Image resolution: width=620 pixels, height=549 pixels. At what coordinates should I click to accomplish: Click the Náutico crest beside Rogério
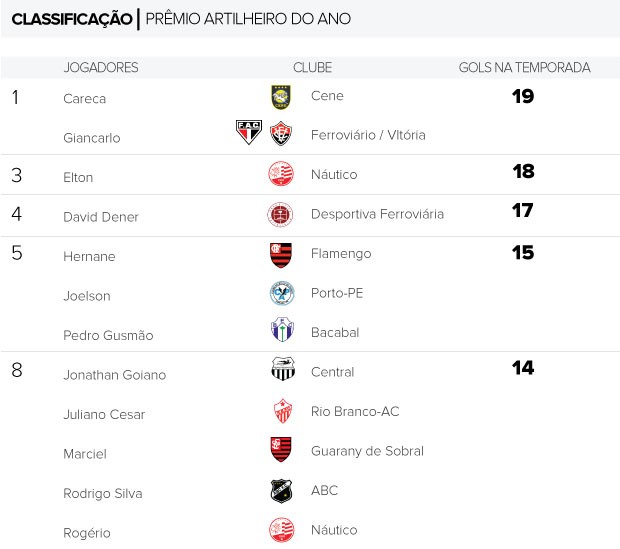[x=282, y=530]
